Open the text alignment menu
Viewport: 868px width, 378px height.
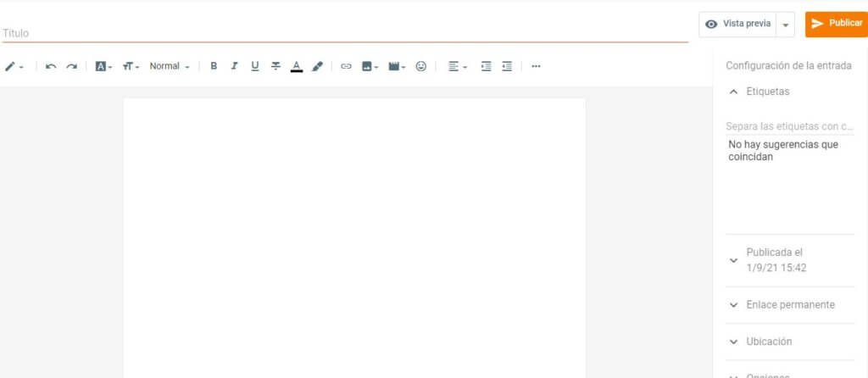458,66
